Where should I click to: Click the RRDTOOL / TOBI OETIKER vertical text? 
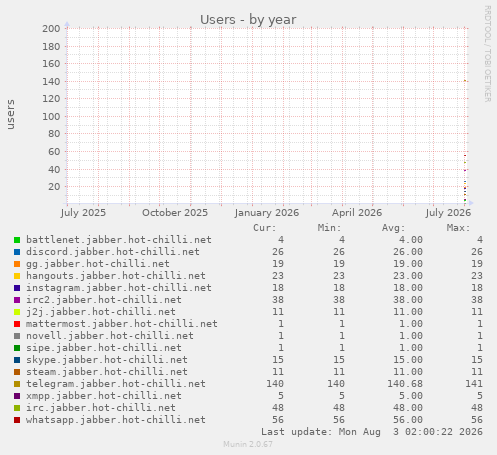tap(487, 54)
